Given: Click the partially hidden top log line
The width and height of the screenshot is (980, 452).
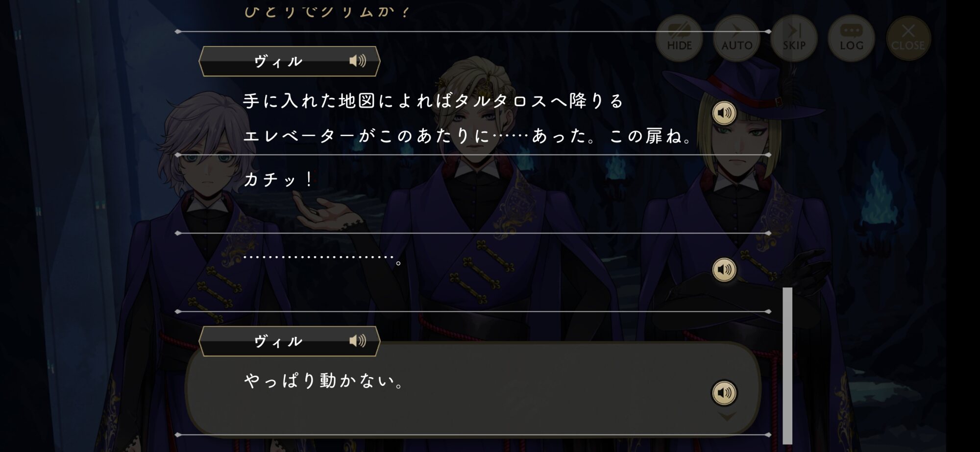Looking at the screenshot, I should pos(326,11).
